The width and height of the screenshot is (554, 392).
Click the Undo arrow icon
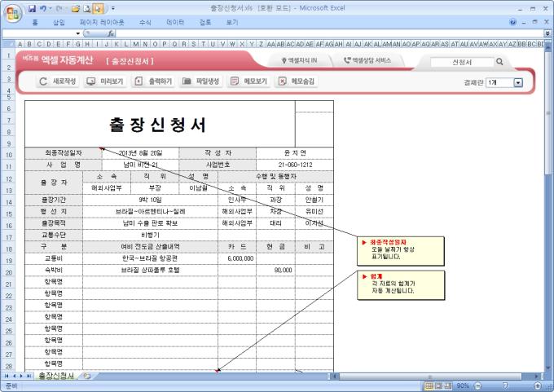[x=42, y=8]
